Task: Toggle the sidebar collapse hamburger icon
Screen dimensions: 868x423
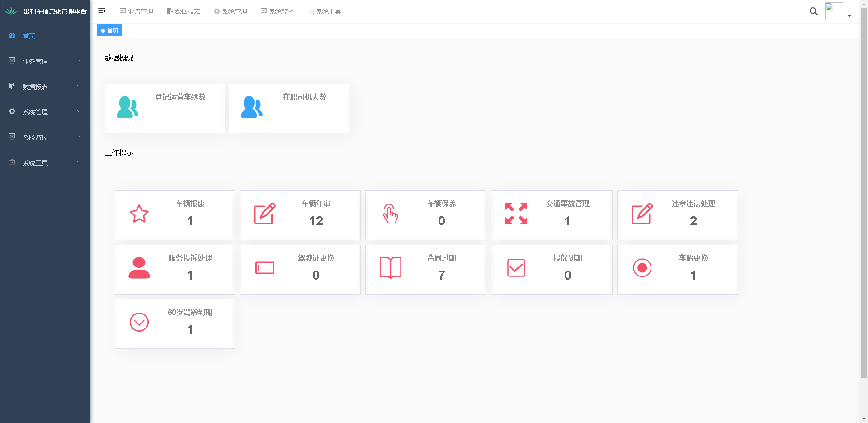Action: [x=102, y=11]
